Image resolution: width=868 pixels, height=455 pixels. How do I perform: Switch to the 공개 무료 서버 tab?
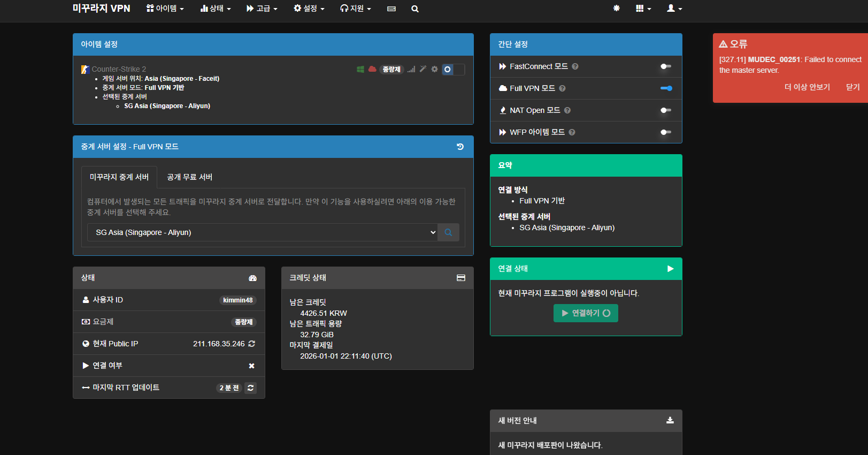(x=189, y=177)
